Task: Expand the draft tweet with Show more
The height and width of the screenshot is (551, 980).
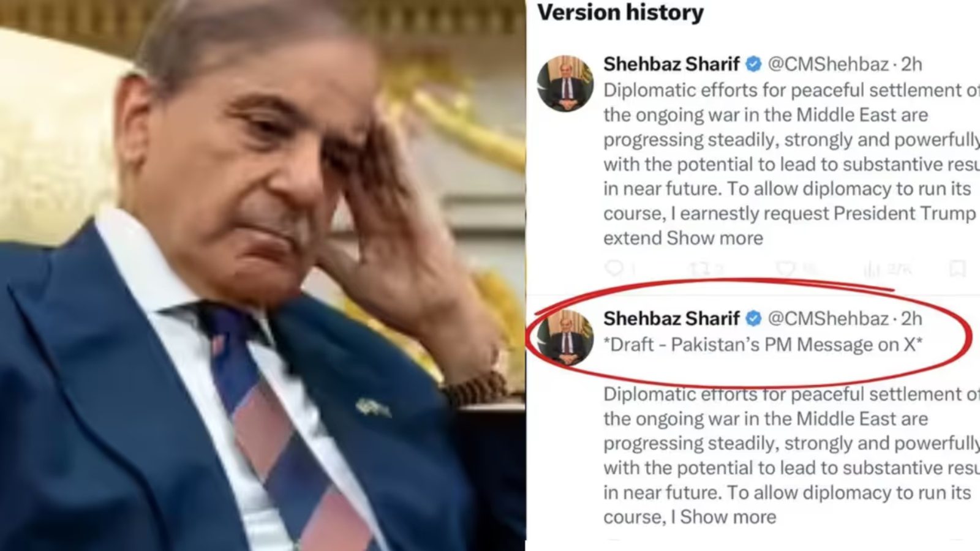Action: [x=728, y=517]
